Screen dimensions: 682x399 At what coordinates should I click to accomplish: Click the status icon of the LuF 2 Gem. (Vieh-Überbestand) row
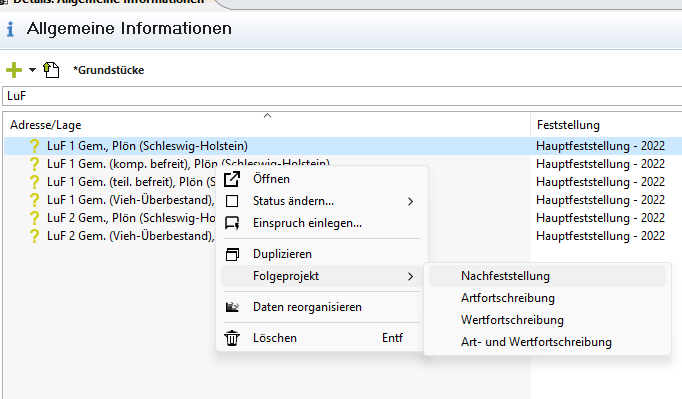tap(34, 236)
